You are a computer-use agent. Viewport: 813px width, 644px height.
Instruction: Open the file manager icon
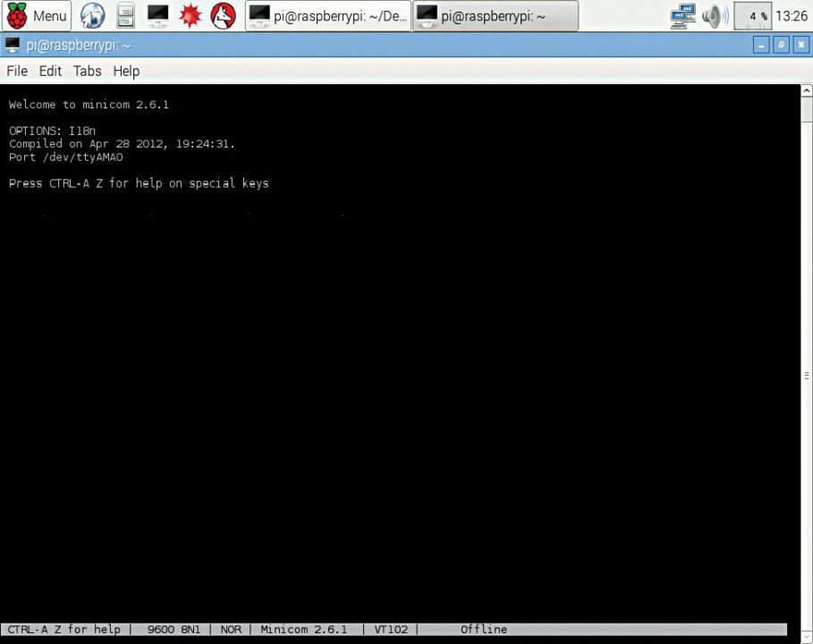pyautogui.click(x=125, y=15)
